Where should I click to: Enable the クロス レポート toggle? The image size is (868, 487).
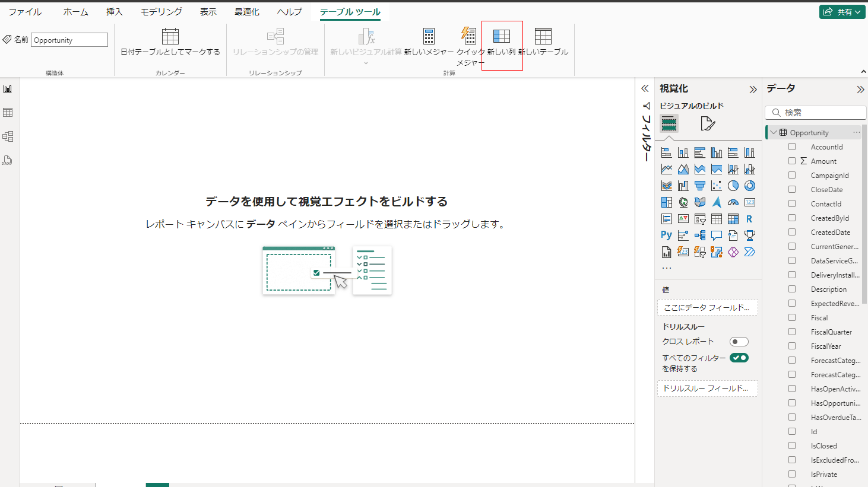[739, 342]
